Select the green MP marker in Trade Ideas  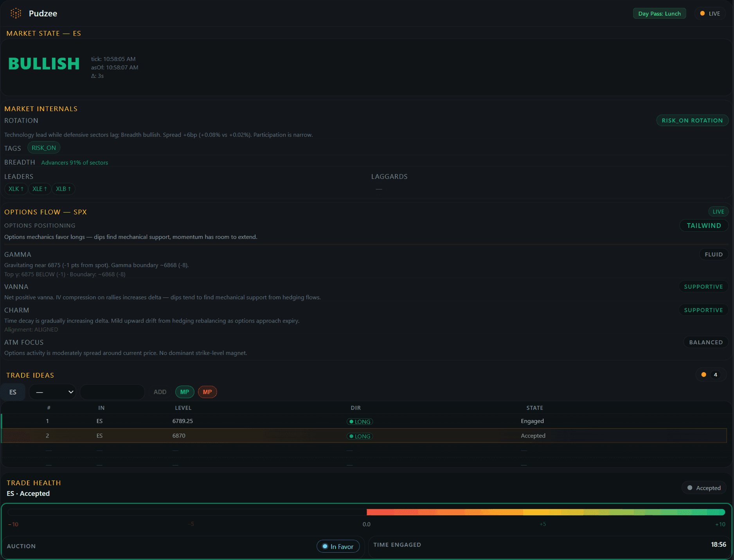pyautogui.click(x=184, y=392)
